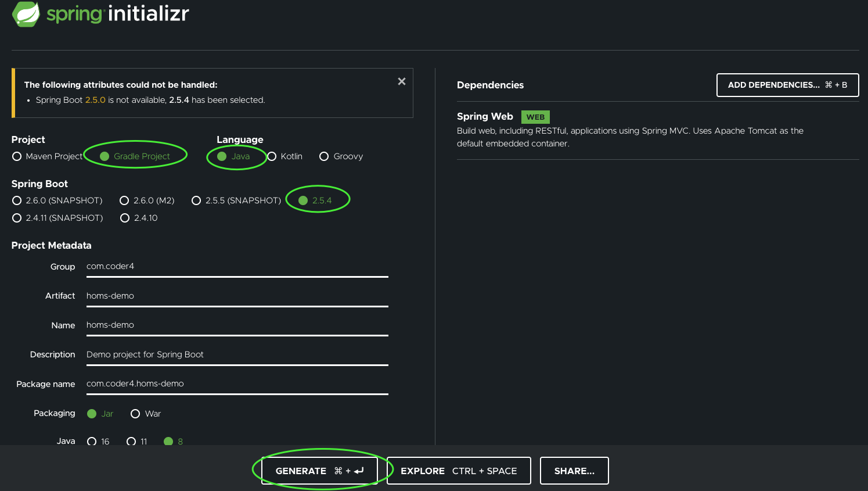Choose Spring Boot 2.4.10 version
The image size is (868, 491).
[x=125, y=218]
